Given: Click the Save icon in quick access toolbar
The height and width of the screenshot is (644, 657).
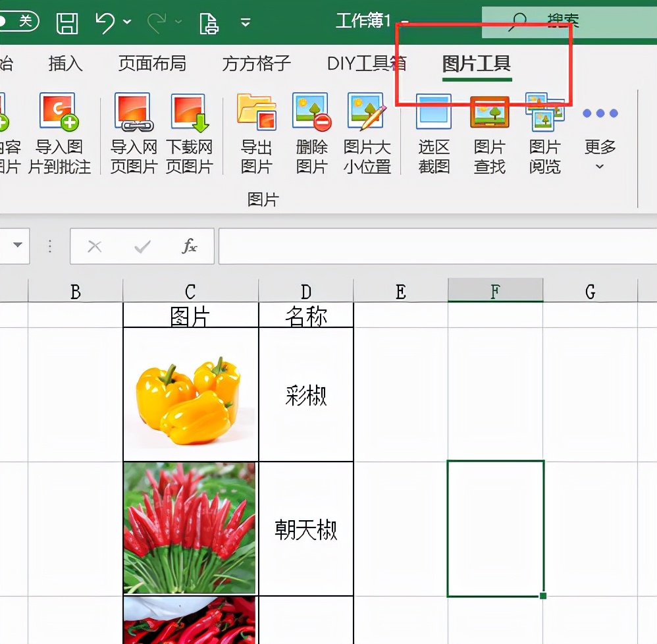Looking at the screenshot, I should [66, 22].
